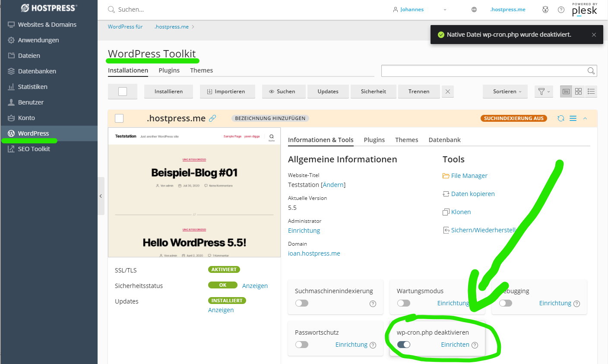Select the card list view icon
608x364 pixels.
(x=566, y=92)
